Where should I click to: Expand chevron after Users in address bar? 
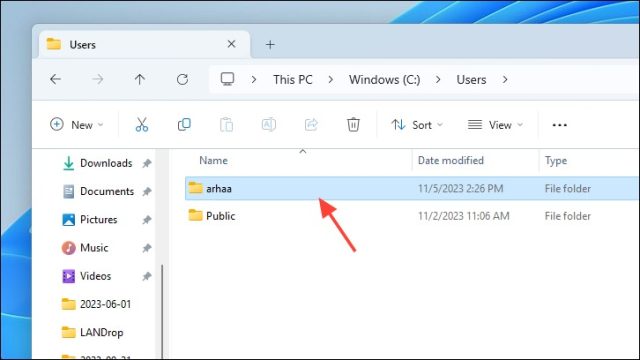[505, 80]
